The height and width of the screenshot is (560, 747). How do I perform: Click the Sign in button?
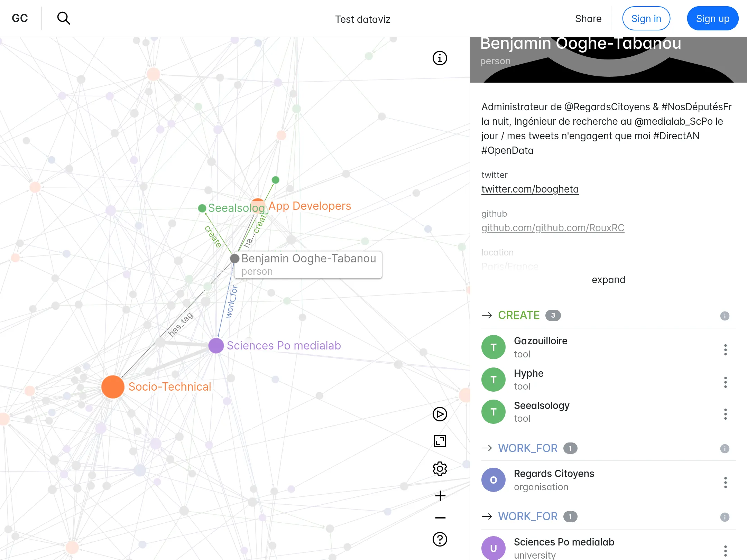[x=645, y=18]
